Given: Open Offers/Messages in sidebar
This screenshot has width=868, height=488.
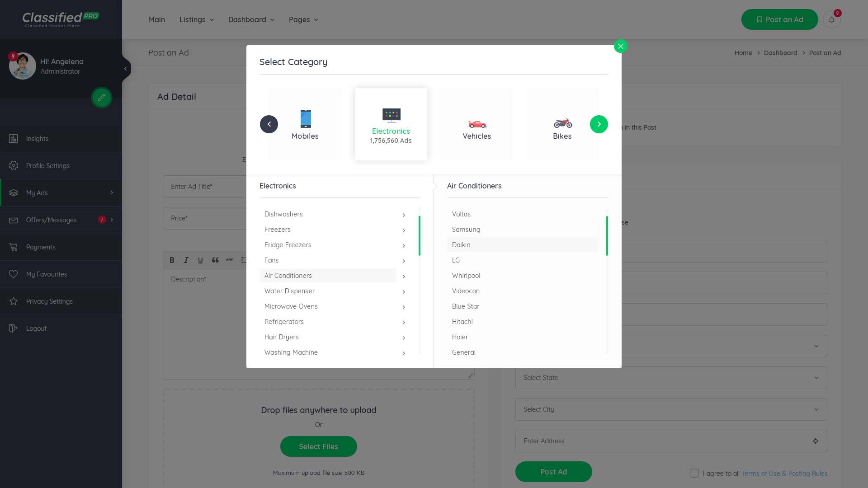Looking at the screenshot, I should 51,220.
